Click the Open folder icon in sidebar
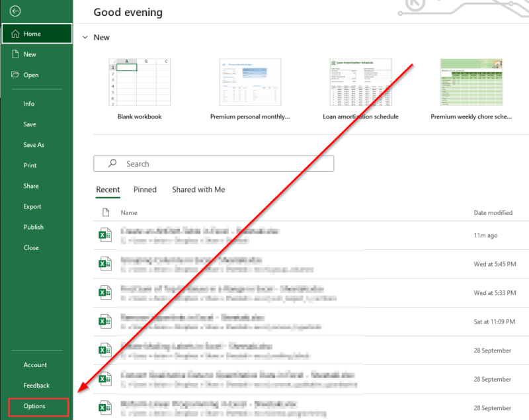This screenshot has height=420, width=529. 15,75
